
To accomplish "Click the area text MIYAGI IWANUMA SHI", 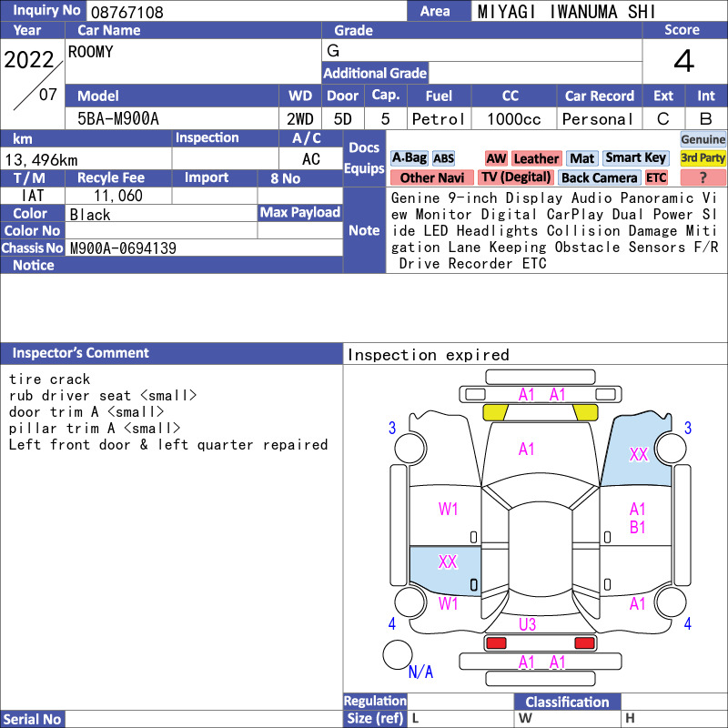I will point(566,12).
